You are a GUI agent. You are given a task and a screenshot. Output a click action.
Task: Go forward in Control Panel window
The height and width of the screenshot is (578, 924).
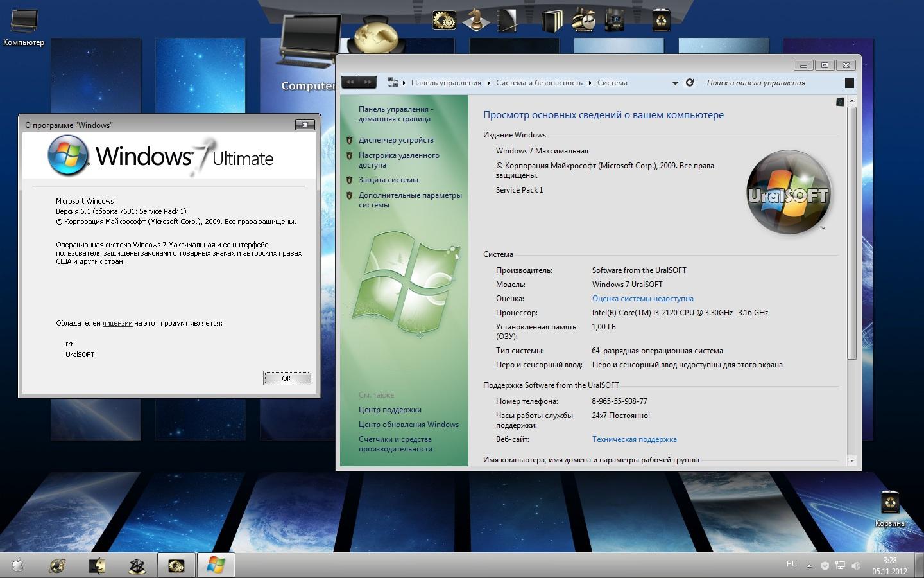368,82
